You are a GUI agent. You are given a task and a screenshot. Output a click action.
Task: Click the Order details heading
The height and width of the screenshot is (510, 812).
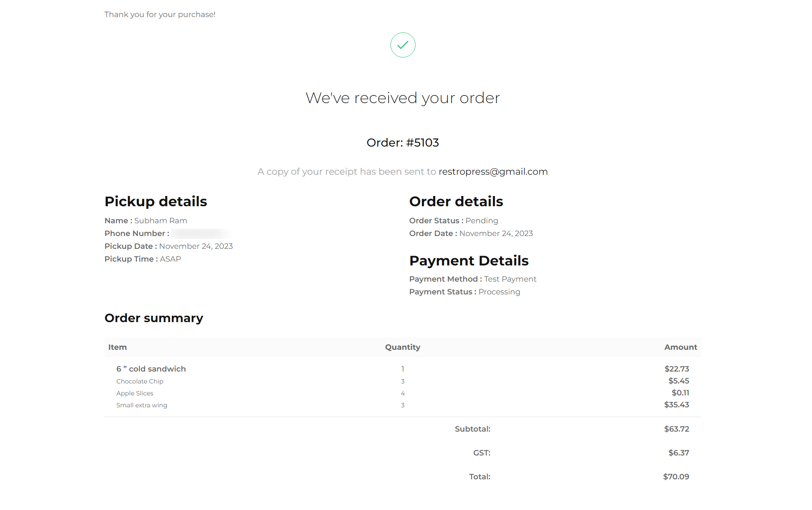(x=456, y=202)
